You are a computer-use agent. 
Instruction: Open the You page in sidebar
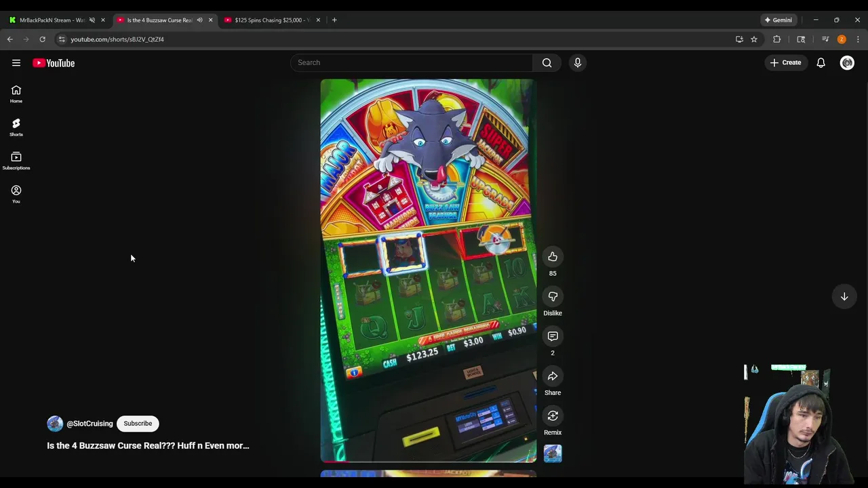pyautogui.click(x=16, y=195)
